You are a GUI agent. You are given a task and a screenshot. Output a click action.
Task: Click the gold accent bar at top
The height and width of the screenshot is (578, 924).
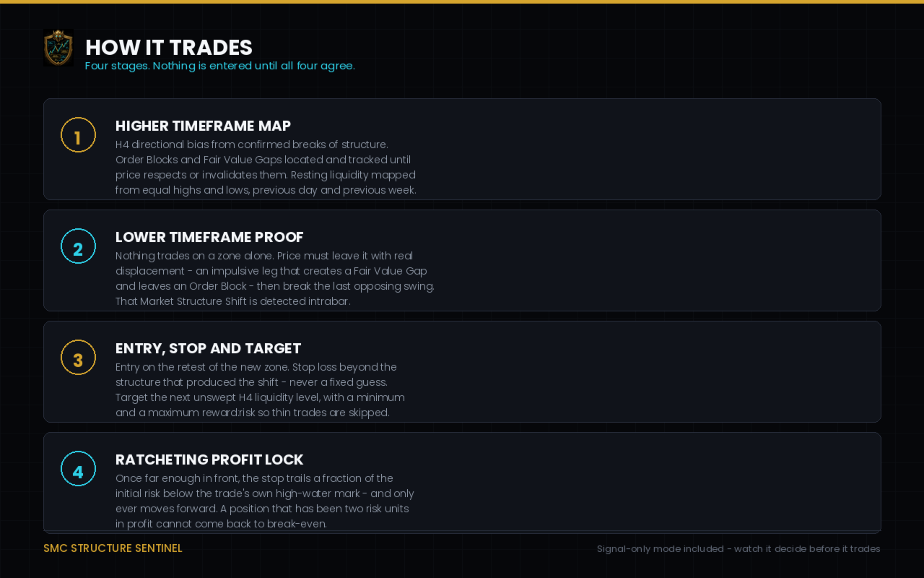click(462, 1)
